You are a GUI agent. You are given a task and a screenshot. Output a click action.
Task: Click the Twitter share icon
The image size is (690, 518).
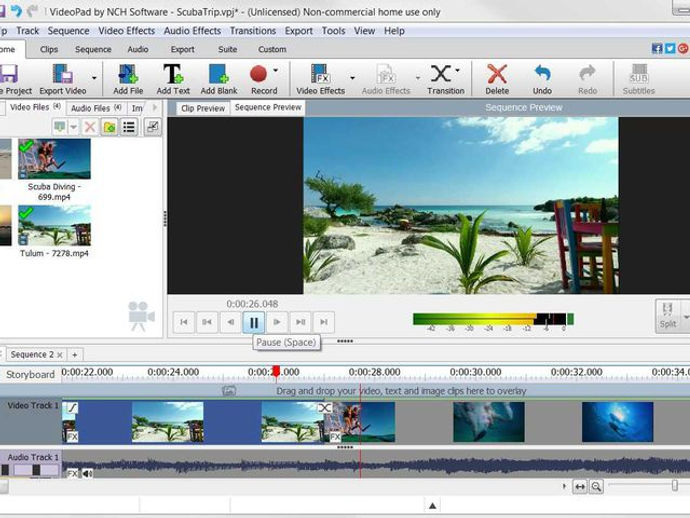coord(670,48)
